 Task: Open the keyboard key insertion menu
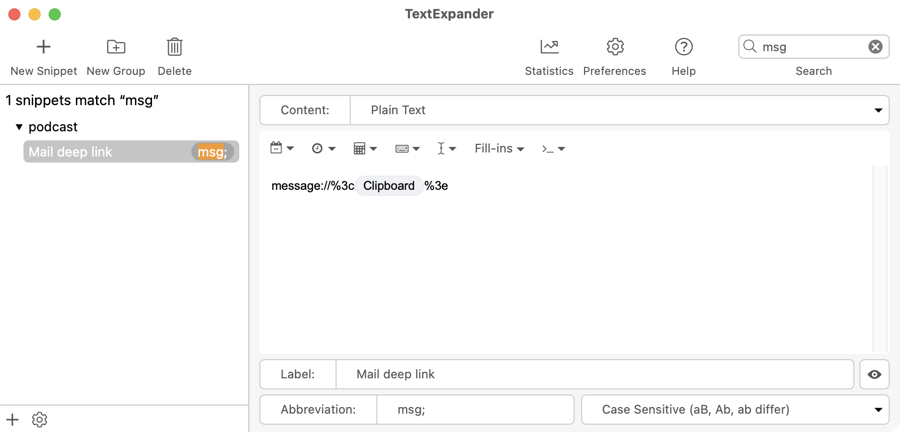pyautogui.click(x=407, y=149)
